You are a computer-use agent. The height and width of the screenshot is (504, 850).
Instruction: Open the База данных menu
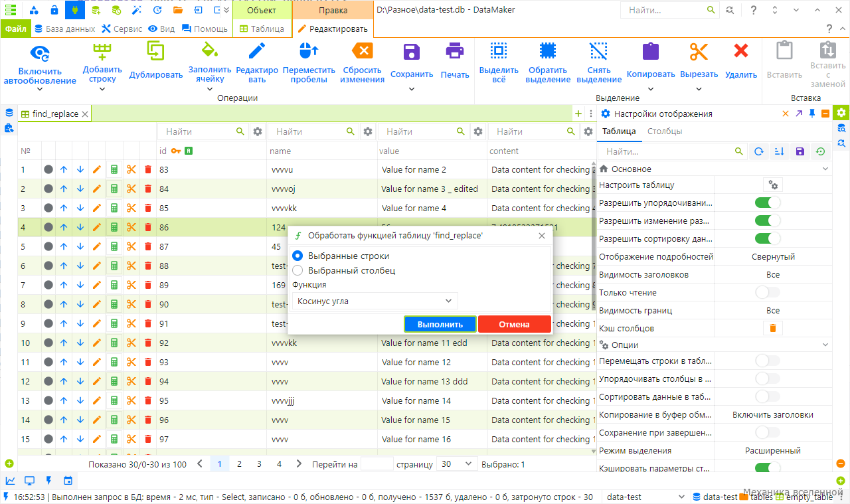click(65, 29)
